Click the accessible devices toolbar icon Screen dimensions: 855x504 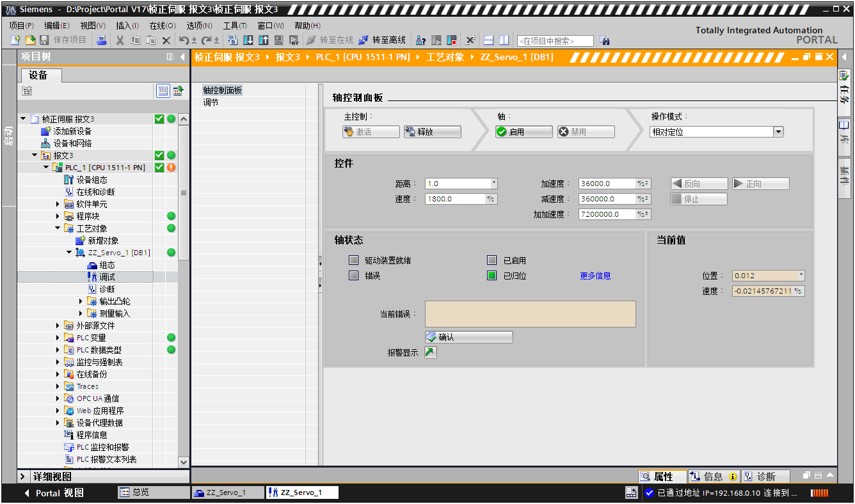pos(420,40)
